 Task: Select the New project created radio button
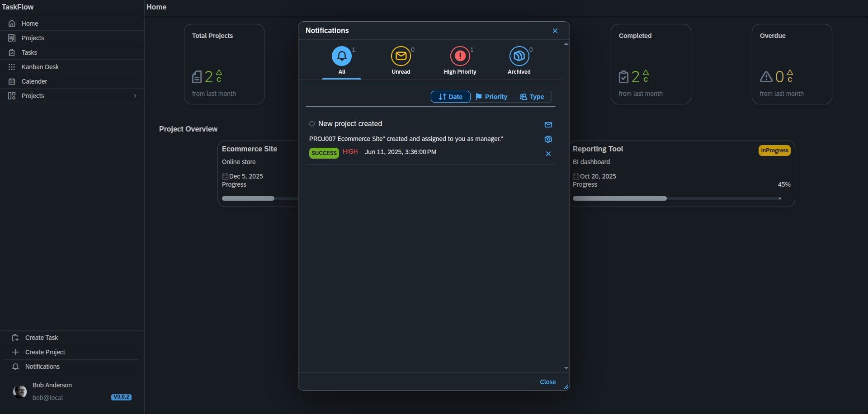pyautogui.click(x=312, y=124)
